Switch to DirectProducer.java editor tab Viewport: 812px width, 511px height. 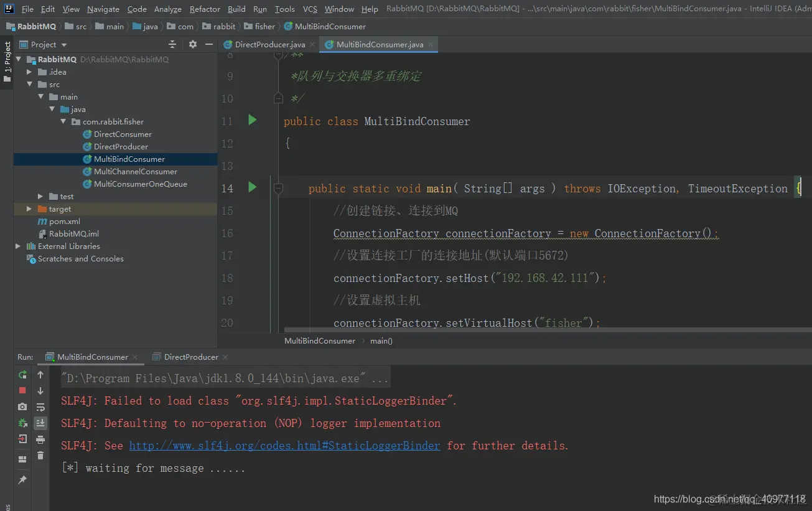[x=269, y=45]
